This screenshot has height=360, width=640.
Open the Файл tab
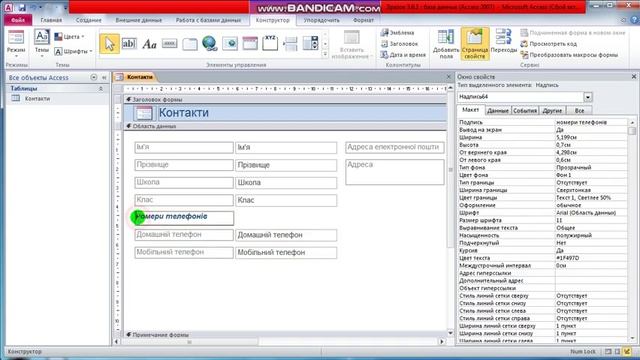(x=18, y=20)
